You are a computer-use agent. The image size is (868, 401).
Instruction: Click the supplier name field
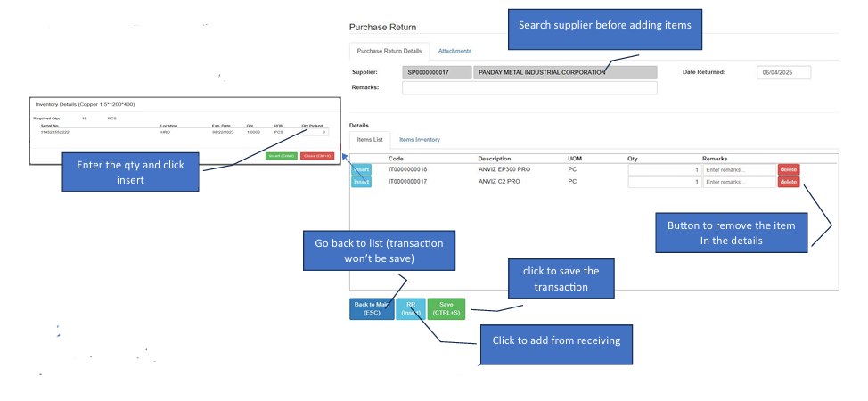(x=564, y=72)
